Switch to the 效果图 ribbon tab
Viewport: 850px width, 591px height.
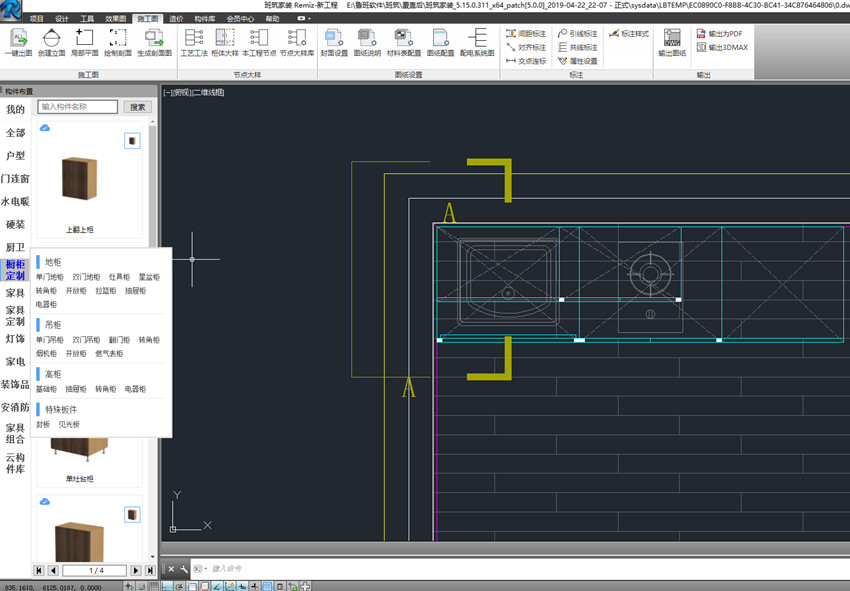coord(115,18)
